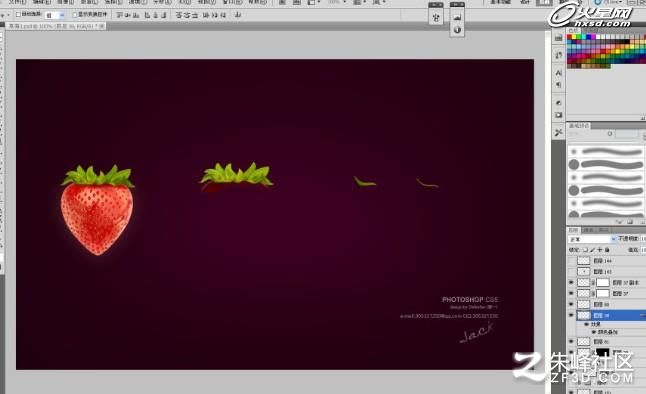The width and height of the screenshot is (646, 394).
Task: Pick the magenta swatch in top swatch row
Action: tap(593, 37)
